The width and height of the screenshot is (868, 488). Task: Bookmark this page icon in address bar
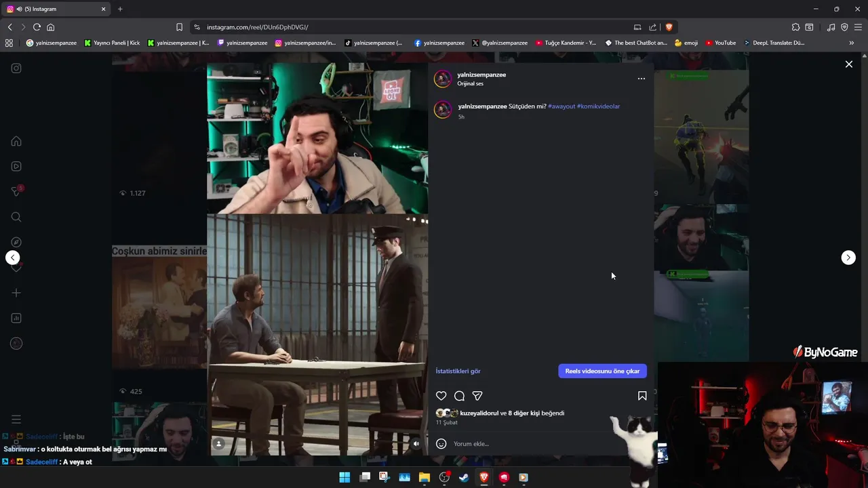pos(179,27)
